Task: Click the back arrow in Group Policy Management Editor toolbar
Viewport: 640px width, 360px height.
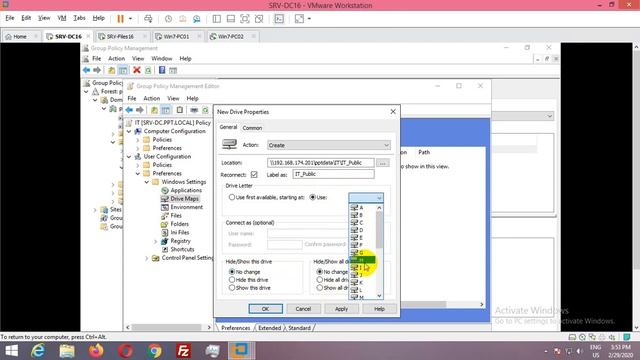Action: tap(129, 110)
